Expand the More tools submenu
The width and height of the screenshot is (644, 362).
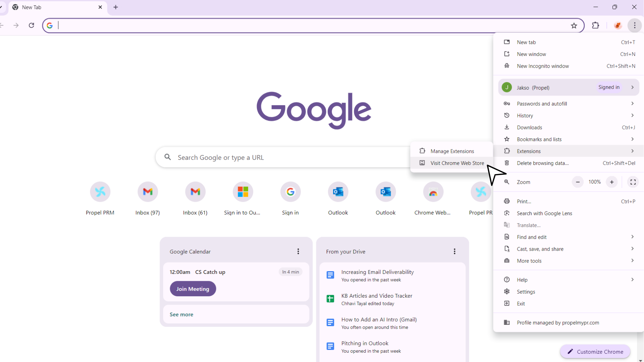tap(569, 261)
